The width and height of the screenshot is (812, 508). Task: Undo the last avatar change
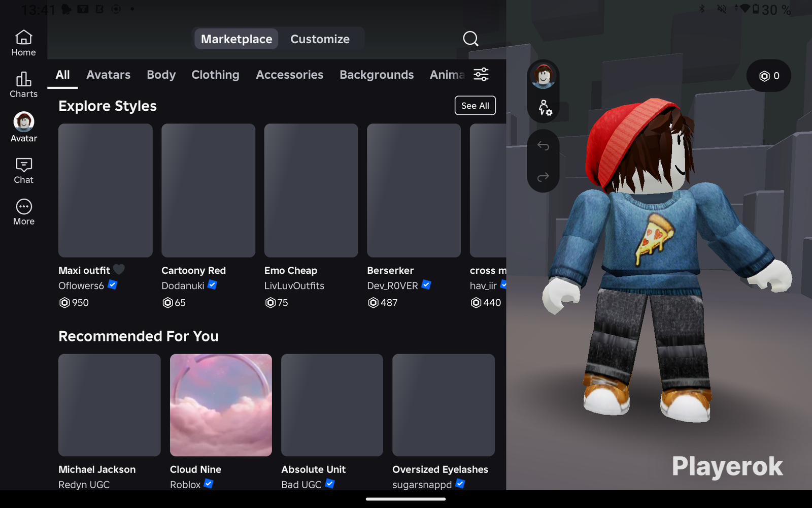pyautogui.click(x=543, y=146)
